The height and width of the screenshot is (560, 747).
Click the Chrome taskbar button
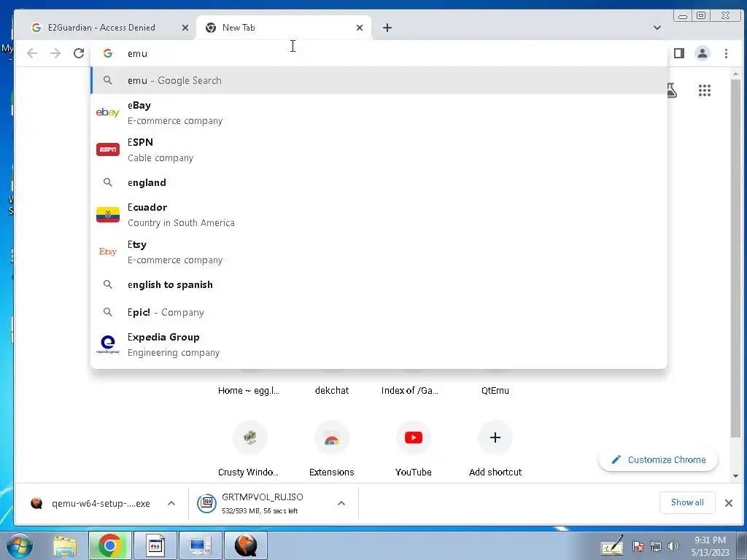click(109, 545)
